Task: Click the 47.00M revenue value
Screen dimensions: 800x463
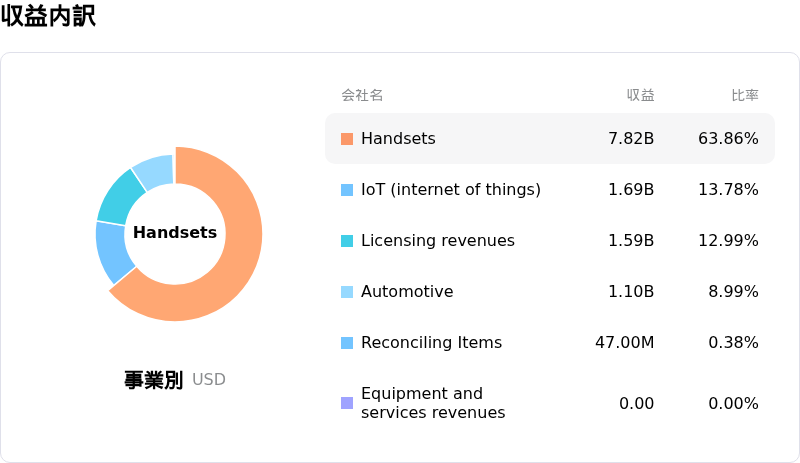Action: tap(624, 343)
